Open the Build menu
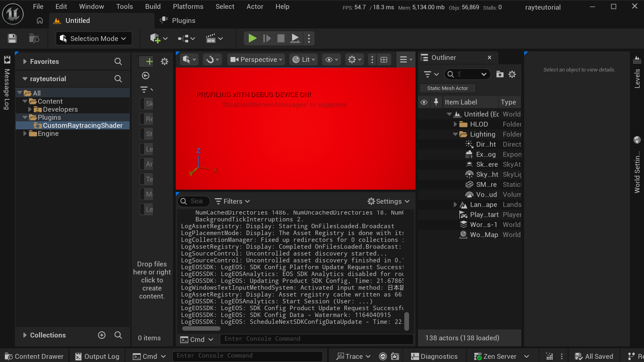 point(153,6)
